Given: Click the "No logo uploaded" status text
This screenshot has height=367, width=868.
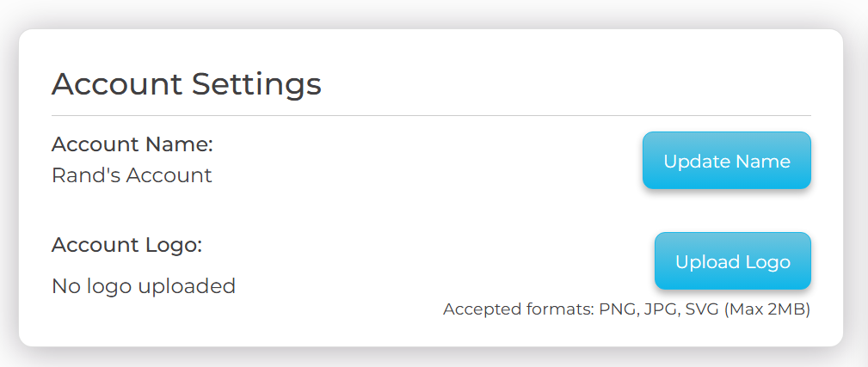Looking at the screenshot, I should (144, 286).
